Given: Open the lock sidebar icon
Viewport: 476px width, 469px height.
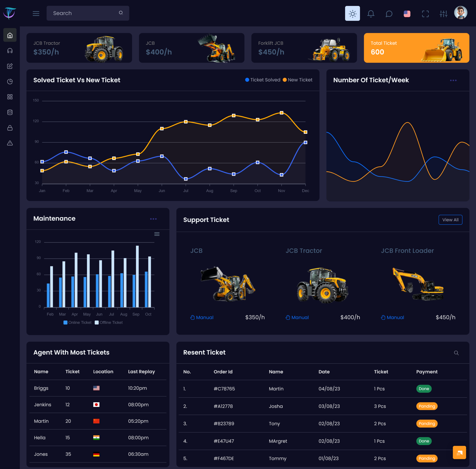Looking at the screenshot, I should click(x=10, y=128).
